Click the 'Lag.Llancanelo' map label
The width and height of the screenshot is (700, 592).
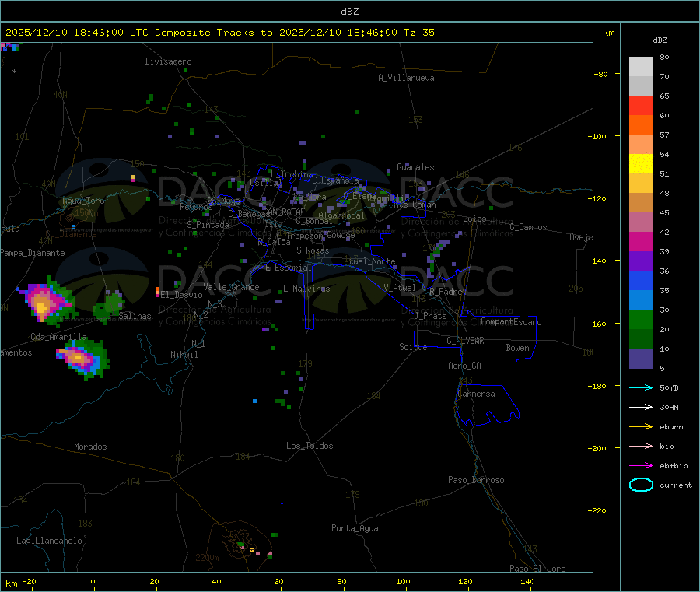coord(49,541)
